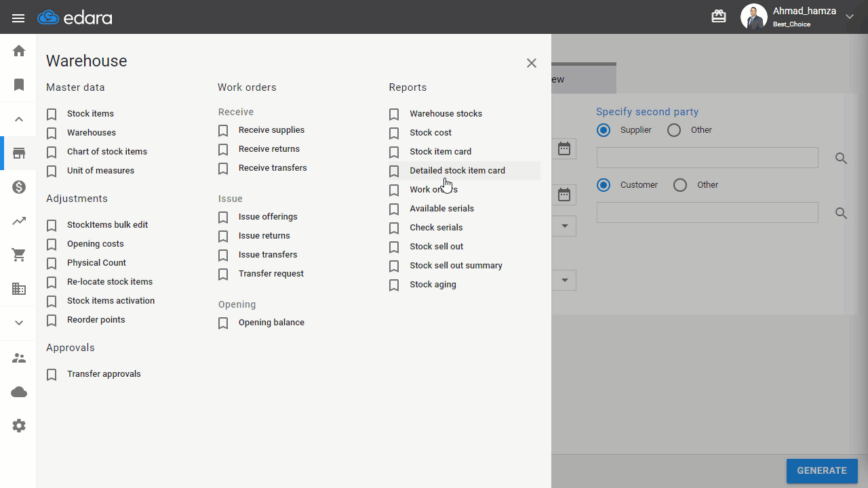868x488 pixels.
Task: Select the Warehouse store sidebar icon
Action: (x=19, y=153)
